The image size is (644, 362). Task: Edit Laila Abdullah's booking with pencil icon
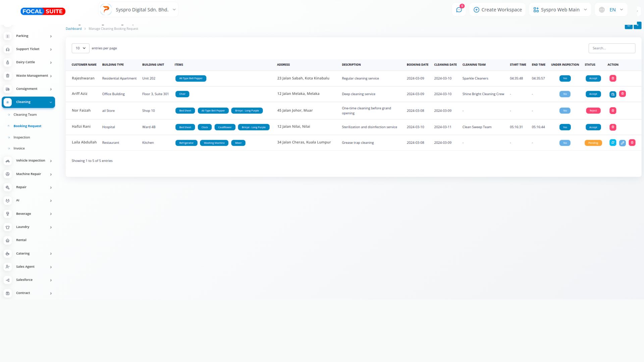(x=622, y=143)
